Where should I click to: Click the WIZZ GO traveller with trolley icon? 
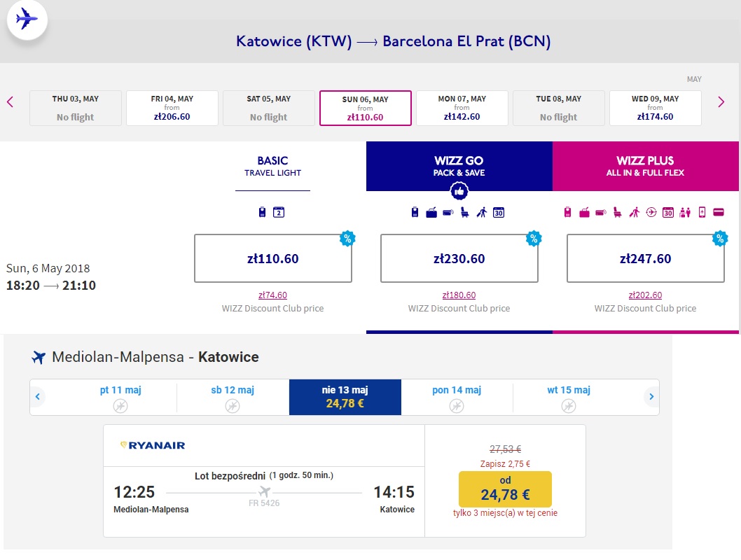(482, 213)
